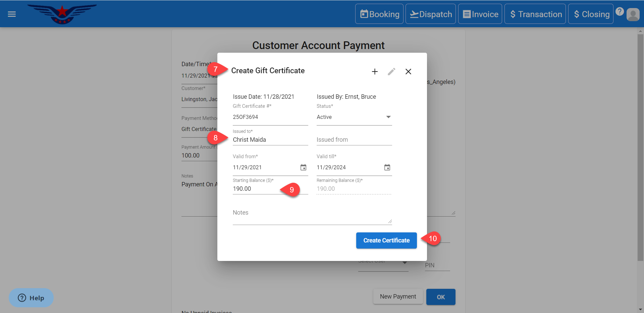
Task: Open the hamburger navigation menu
Action: point(12,14)
